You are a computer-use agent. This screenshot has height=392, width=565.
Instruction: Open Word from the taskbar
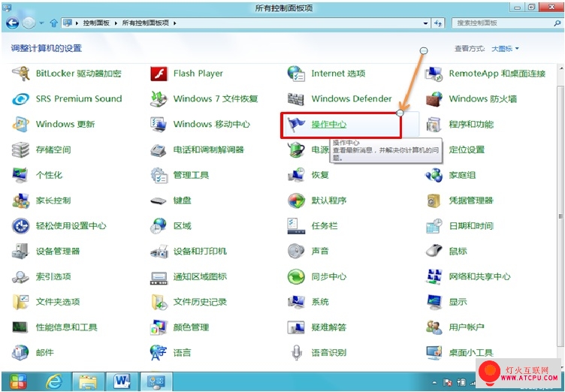(x=122, y=381)
